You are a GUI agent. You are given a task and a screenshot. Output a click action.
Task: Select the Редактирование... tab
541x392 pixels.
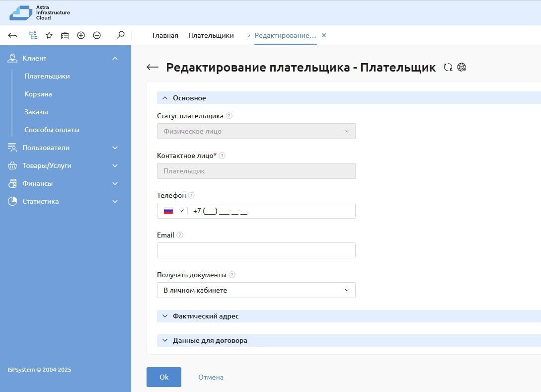285,36
